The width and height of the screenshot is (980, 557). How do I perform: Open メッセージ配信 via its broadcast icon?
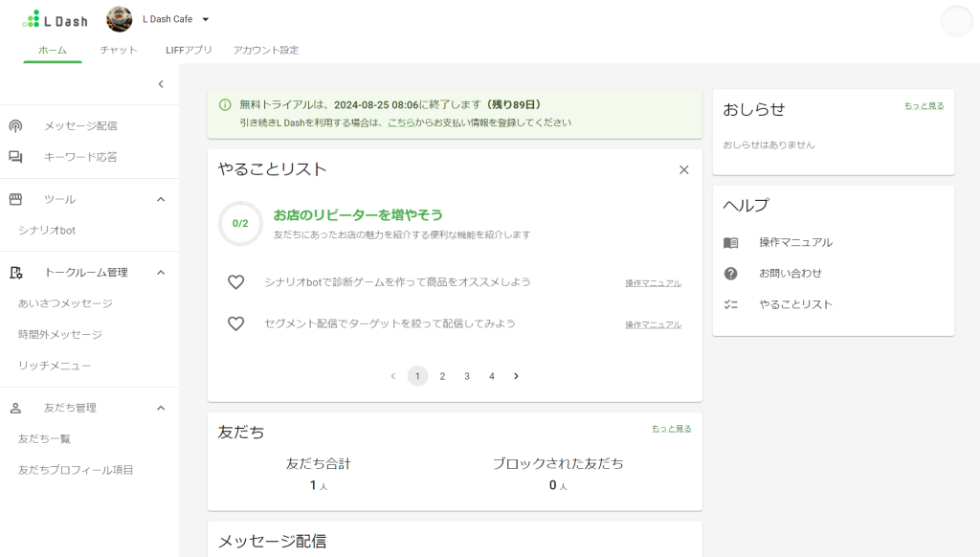click(x=13, y=125)
